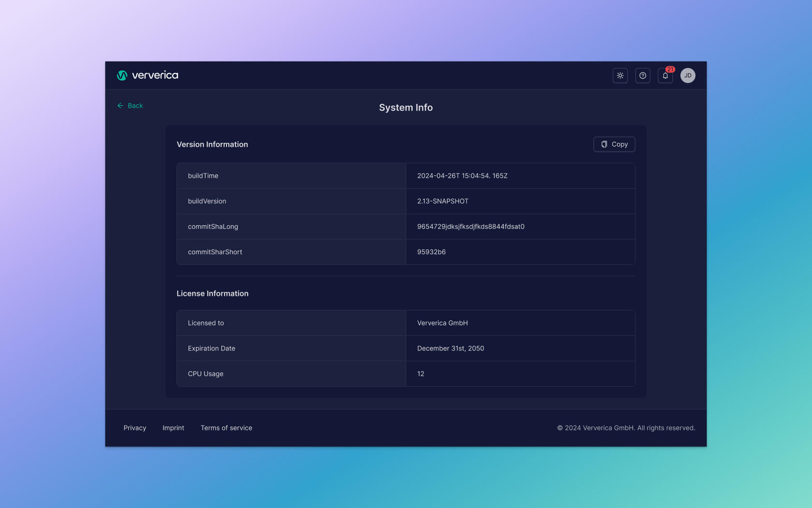Click the Ververica logo
Screen dimensions: 812x508
147,75
